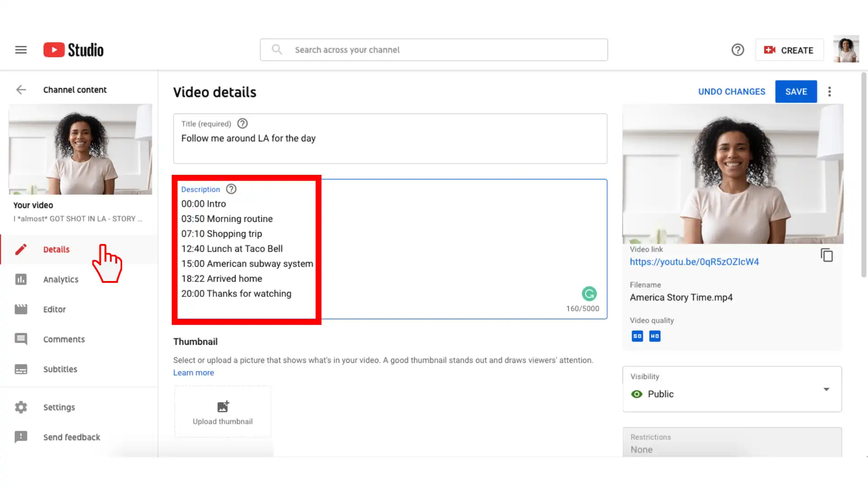The height and width of the screenshot is (488, 868).
Task: Select the SD video quality badge
Action: pyautogui.click(x=637, y=336)
